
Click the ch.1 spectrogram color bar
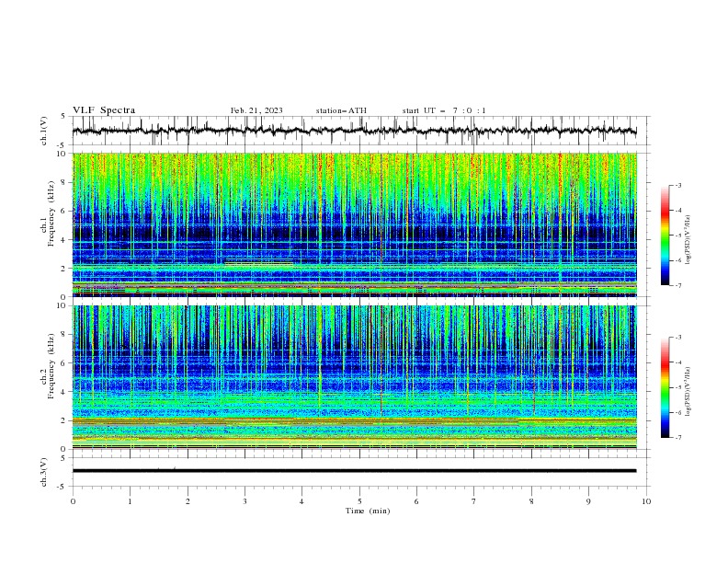pos(665,236)
